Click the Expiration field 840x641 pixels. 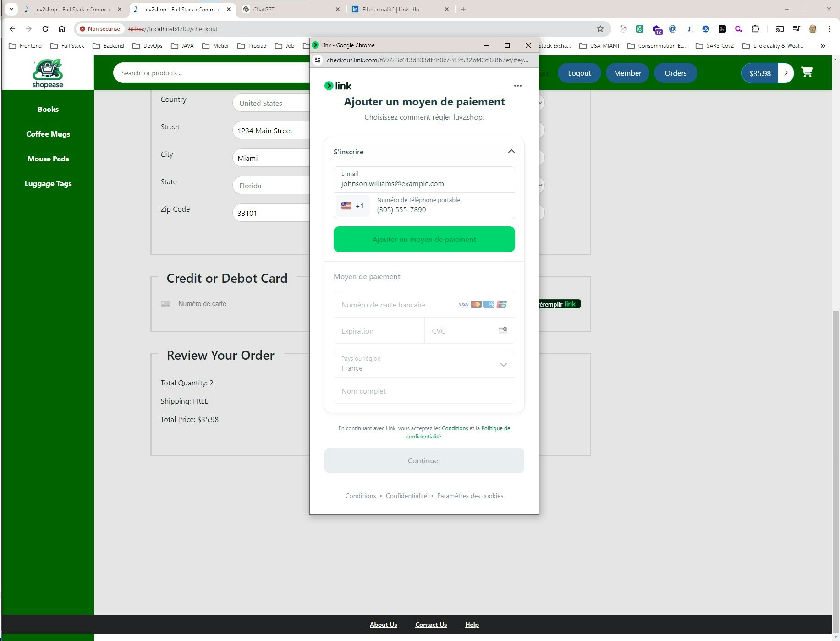pyautogui.click(x=379, y=330)
